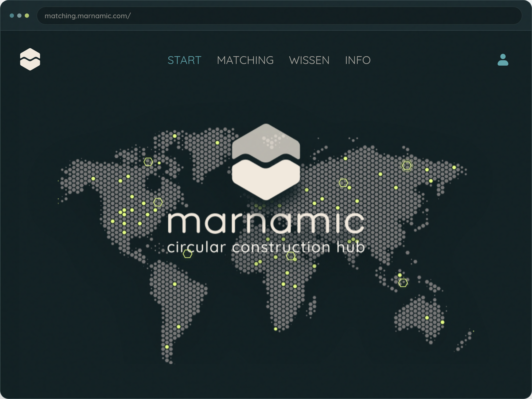
Task: Click the large central marnamic hexagon emblem
Action: click(x=266, y=162)
